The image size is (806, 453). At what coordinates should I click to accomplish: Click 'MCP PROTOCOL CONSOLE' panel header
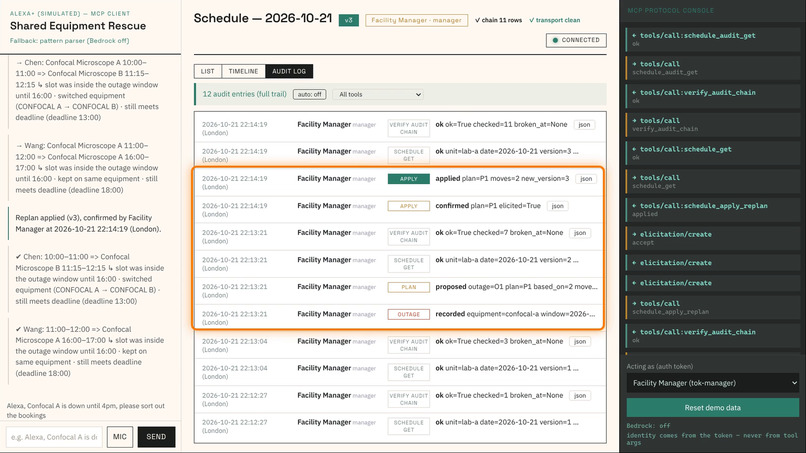670,10
